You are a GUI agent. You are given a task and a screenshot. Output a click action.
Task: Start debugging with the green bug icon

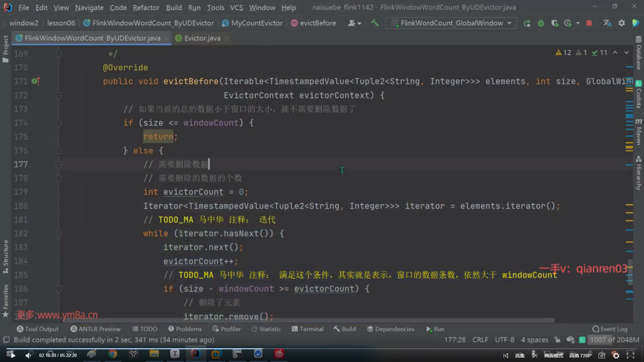point(541,23)
